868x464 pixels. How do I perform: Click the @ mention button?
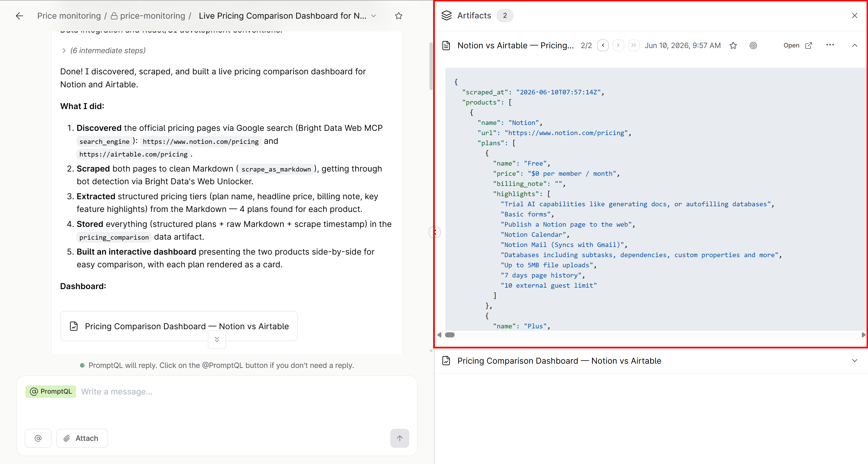coord(38,438)
